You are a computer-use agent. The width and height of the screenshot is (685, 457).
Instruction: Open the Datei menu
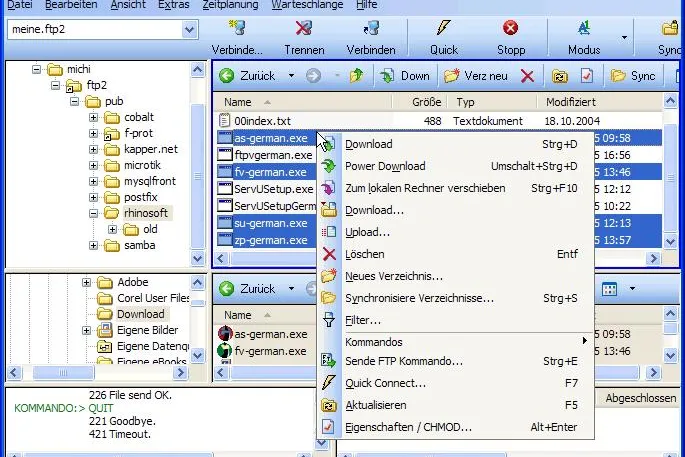coord(20,5)
